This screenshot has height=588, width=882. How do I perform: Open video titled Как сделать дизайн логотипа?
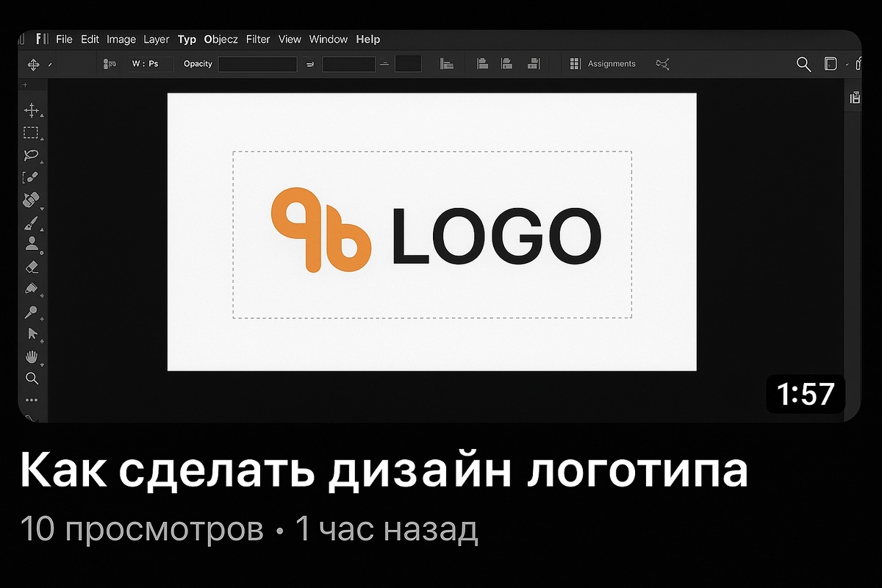coord(384,470)
